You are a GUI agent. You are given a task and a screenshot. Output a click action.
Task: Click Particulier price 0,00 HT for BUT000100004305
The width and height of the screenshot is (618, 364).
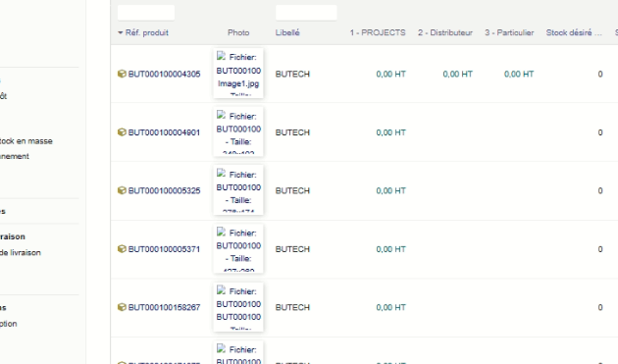(519, 74)
